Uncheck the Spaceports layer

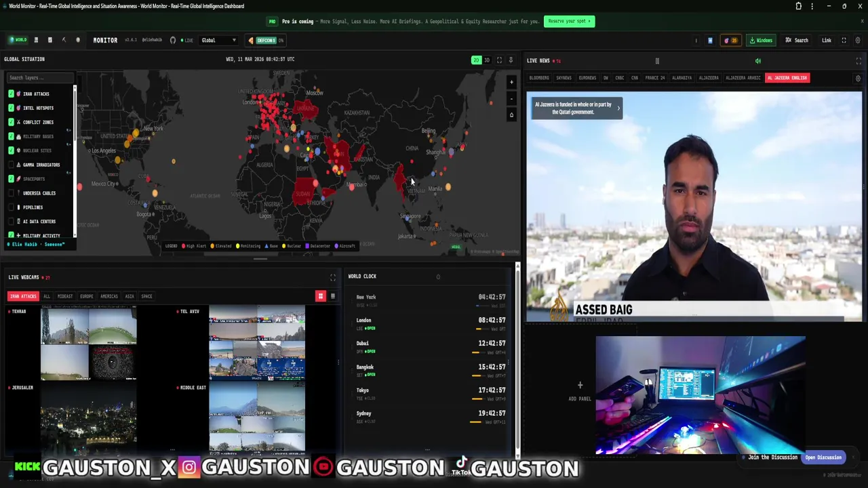pyautogui.click(x=11, y=179)
